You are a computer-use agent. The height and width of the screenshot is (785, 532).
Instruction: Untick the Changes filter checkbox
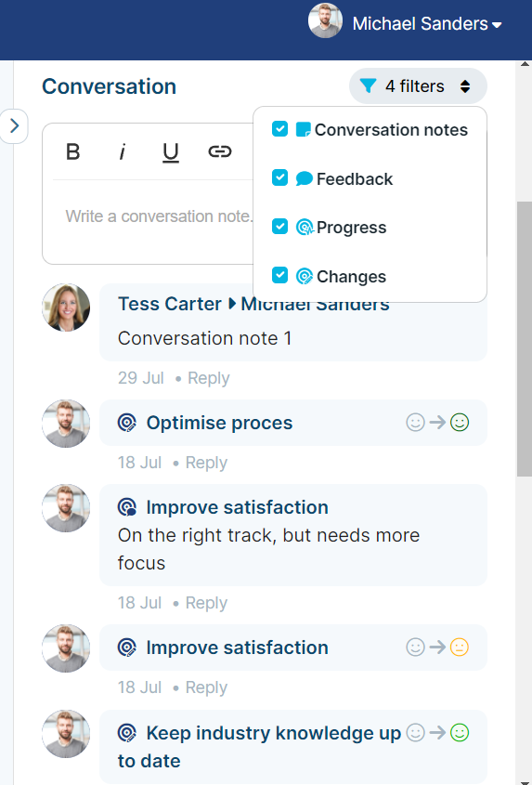click(x=279, y=275)
